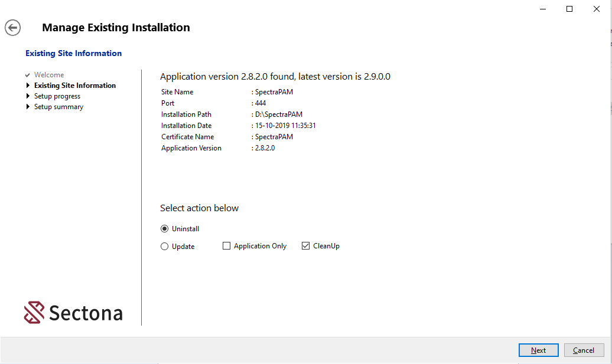Screen dimensions: 612x364
Task: Open the Welcome step in sidebar
Action: tap(49, 75)
